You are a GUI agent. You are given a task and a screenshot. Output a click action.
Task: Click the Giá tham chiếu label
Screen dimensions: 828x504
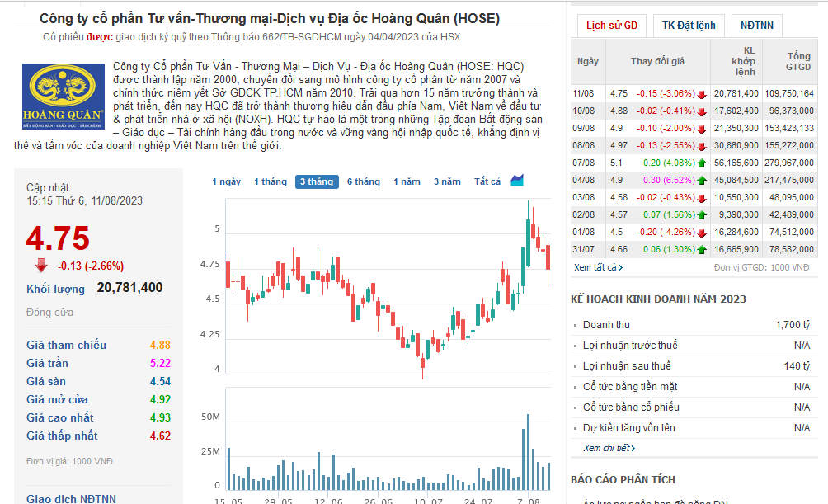[67, 345]
